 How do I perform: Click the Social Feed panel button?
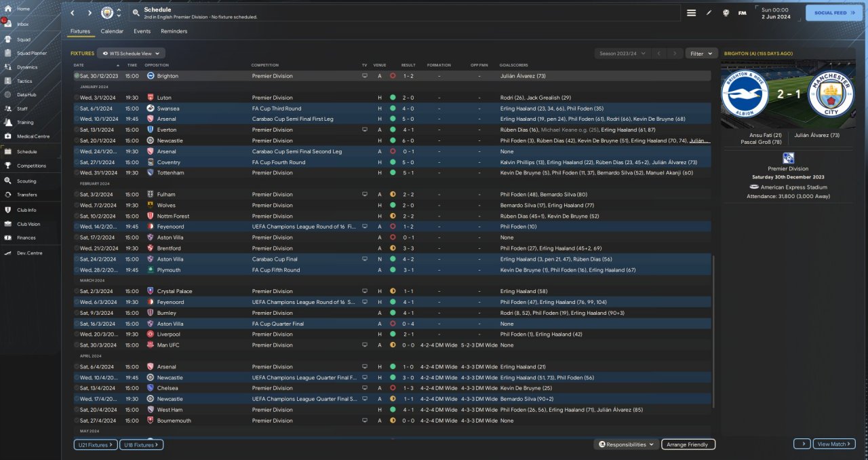[834, 13]
